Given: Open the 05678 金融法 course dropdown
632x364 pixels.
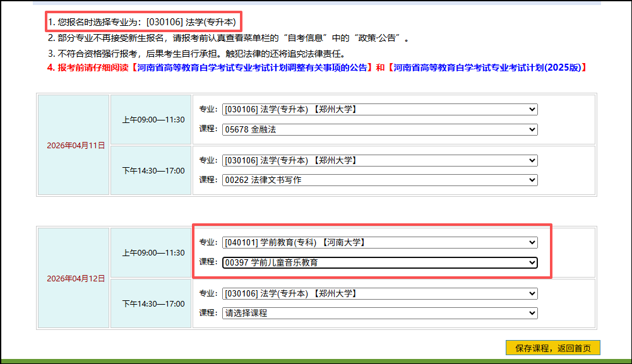Looking at the screenshot, I should 379,129.
